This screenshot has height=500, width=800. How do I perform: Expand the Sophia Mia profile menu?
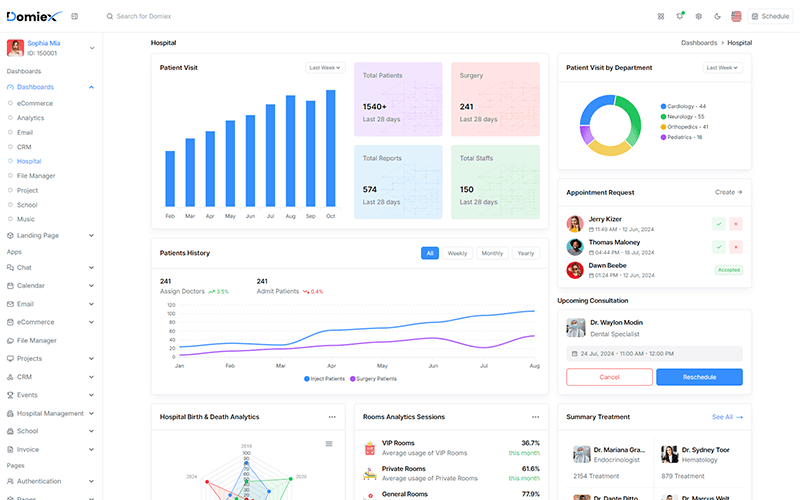[92, 48]
